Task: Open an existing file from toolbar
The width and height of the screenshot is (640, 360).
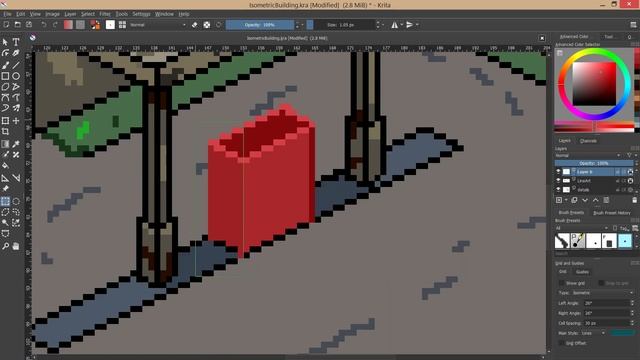Action: (18, 25)
